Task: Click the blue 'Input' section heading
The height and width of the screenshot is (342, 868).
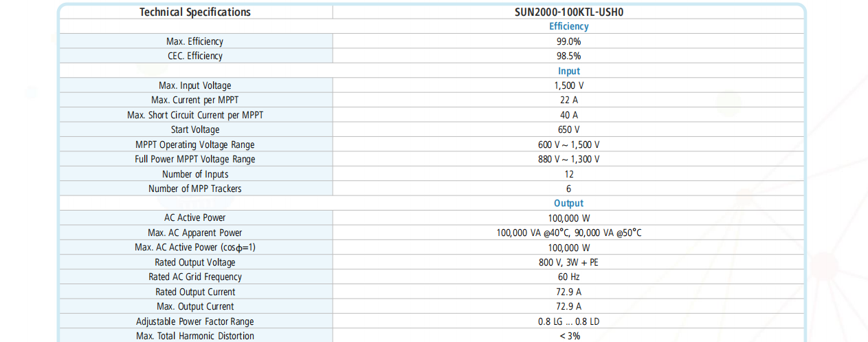Action: click(x=569, y=71)
